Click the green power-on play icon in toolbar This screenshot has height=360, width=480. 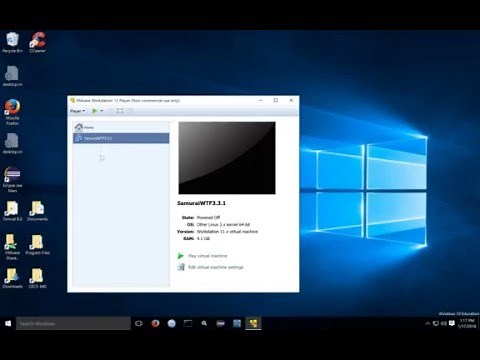(94, 111)
